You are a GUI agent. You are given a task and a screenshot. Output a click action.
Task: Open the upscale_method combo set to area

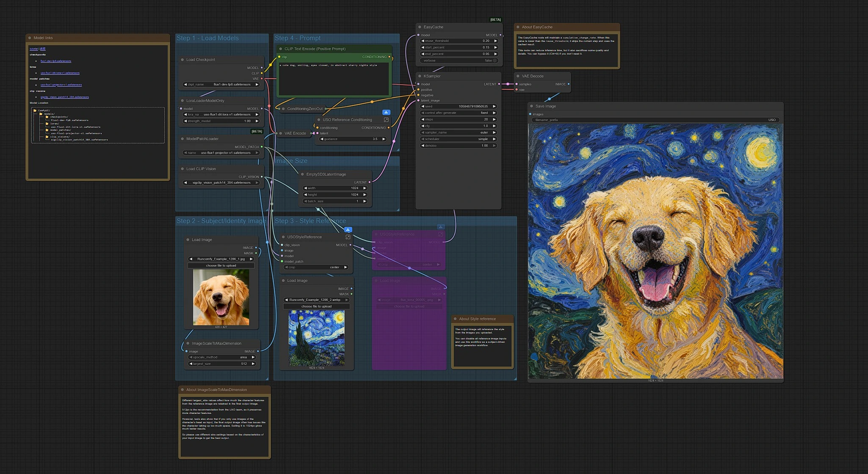pos(222,357)
